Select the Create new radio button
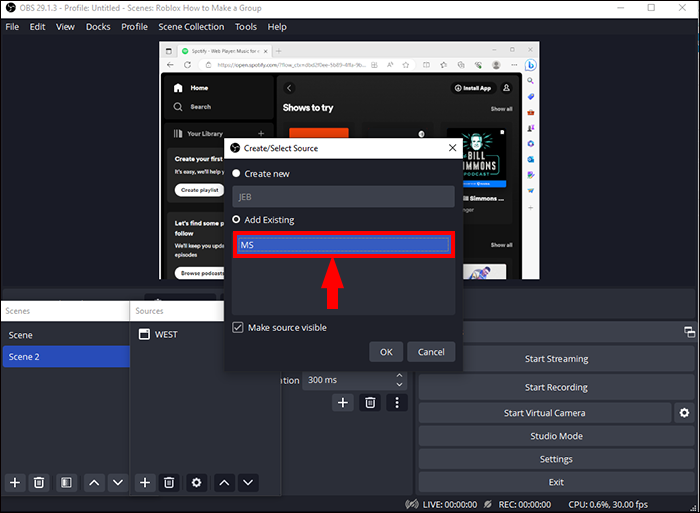The image size is (700, 513). [236, 173]
